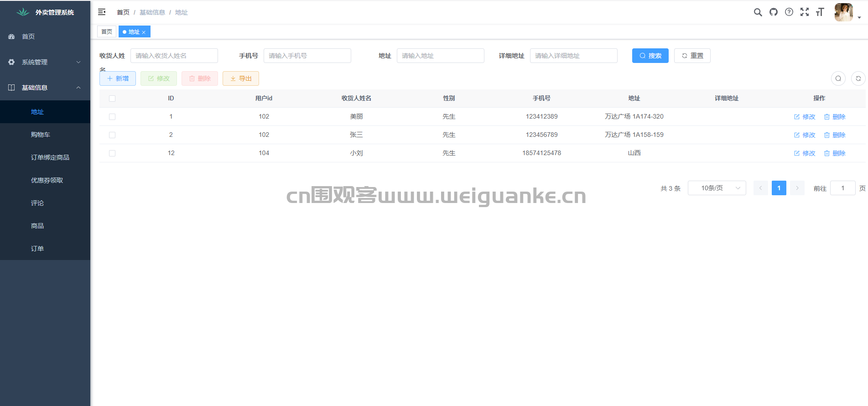Viewport: 868px width, 406px height.
Task: Refresh the table with the circular refresh icon
Action: (858, 78)
